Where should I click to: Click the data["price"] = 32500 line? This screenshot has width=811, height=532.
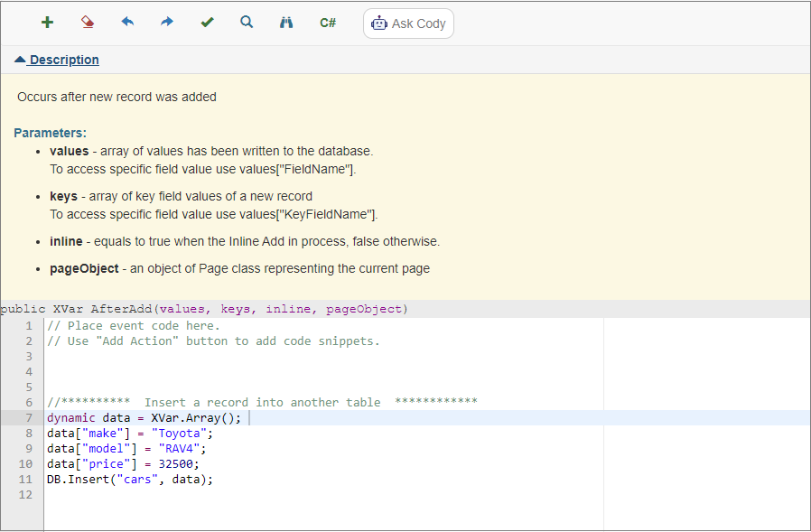point(123,463)
